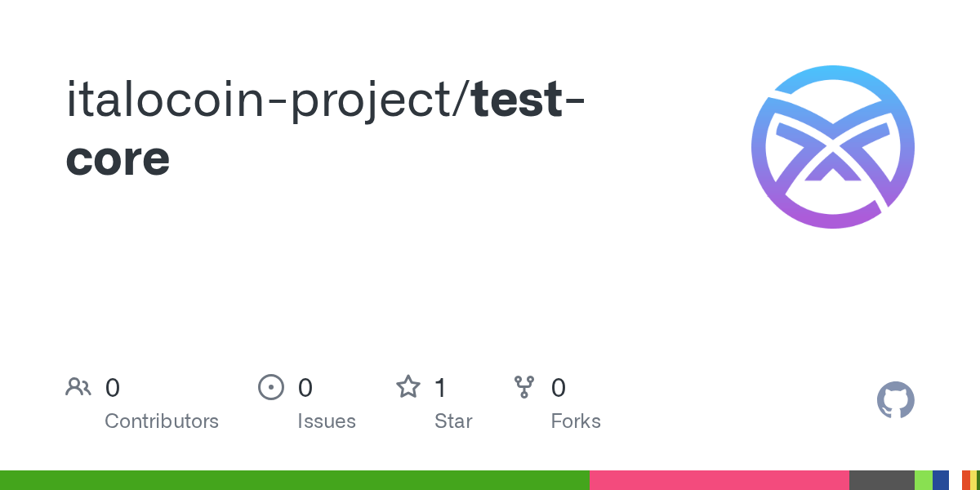Open the Contributors label link
980x490 pixels.
[x=162, y=421]
